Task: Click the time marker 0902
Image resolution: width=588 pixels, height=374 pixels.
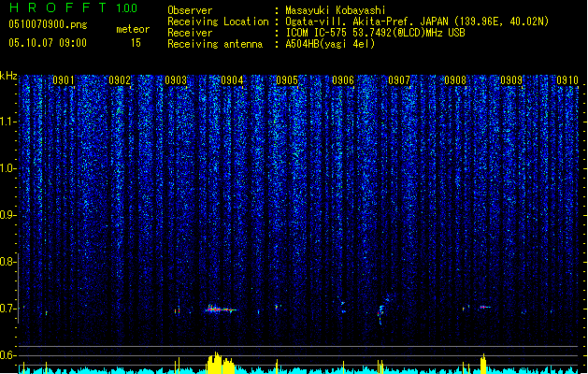Action: pyautogui.click(x=120, y=80)
